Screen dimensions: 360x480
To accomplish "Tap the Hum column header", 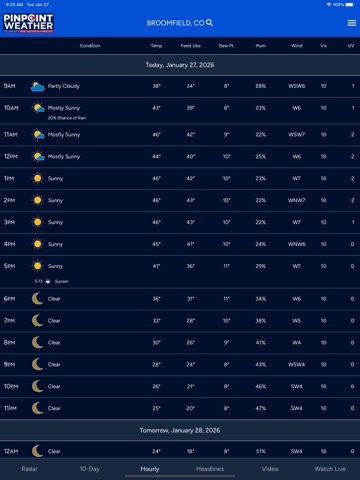I will click(261, 46).
